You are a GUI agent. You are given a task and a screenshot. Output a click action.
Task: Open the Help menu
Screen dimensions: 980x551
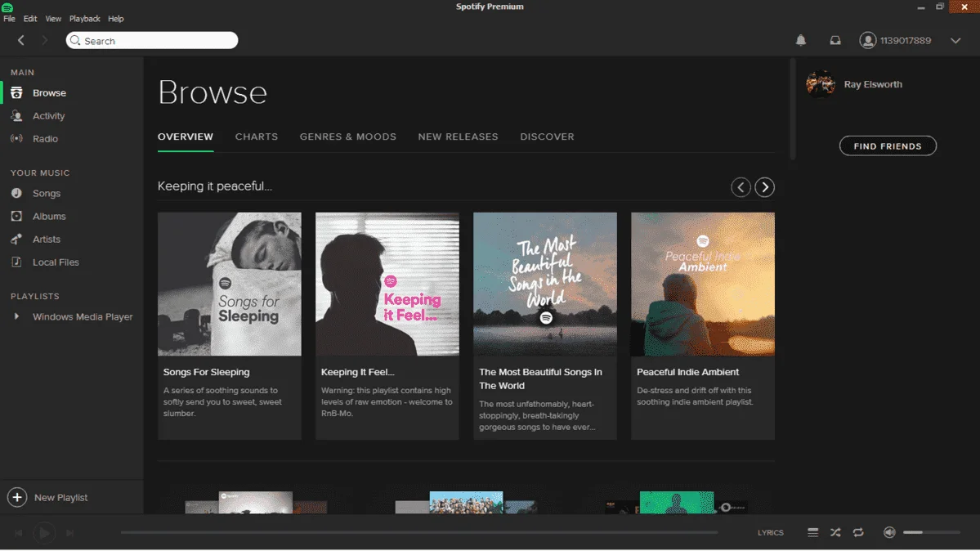pos(115,19)
